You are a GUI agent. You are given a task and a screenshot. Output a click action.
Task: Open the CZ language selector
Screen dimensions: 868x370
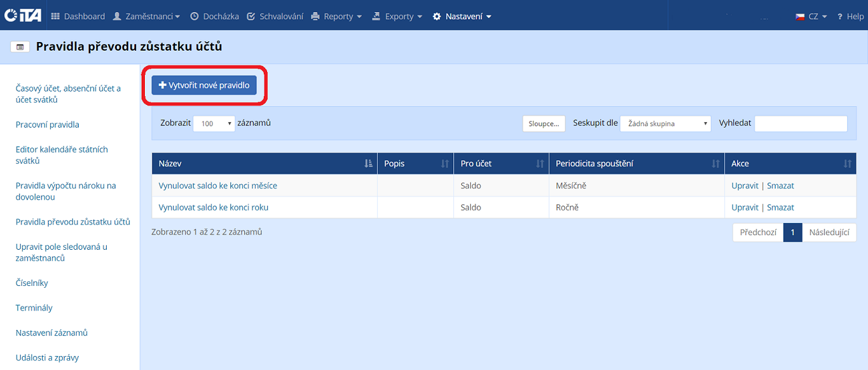click(x=811, y=16)
